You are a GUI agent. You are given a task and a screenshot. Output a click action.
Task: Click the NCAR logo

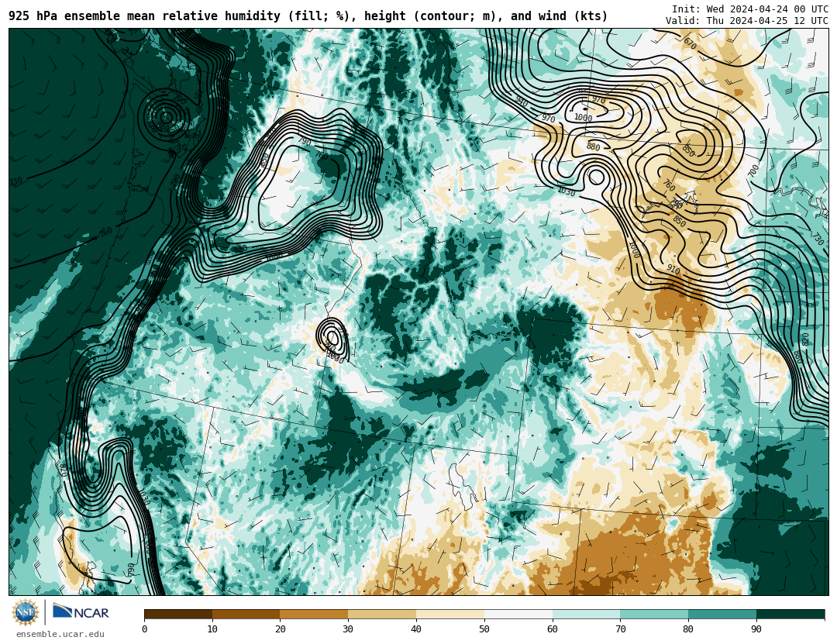tap(81, 612)
